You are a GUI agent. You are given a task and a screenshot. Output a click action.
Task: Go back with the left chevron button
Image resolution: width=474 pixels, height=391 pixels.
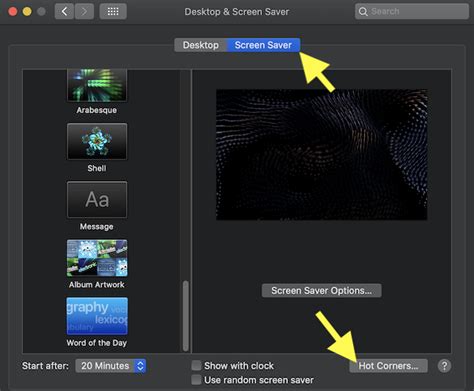pos(64,12)
